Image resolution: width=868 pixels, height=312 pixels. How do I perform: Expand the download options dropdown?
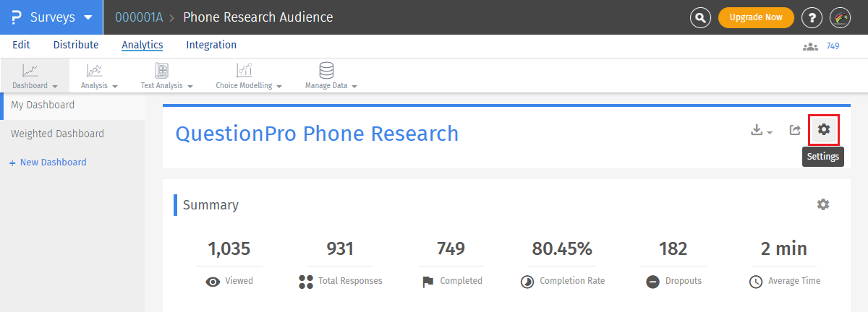tap(762, 131)
